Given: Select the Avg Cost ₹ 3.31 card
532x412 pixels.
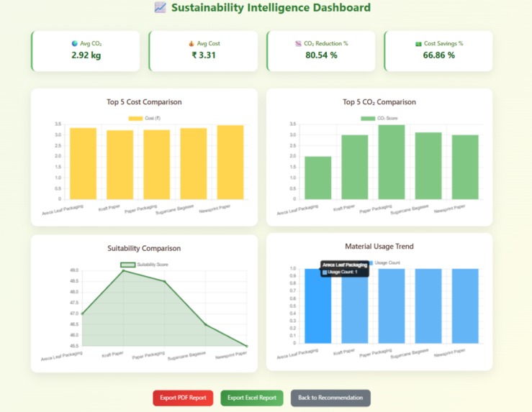Looking at the screenshot, I should [203, 51].
